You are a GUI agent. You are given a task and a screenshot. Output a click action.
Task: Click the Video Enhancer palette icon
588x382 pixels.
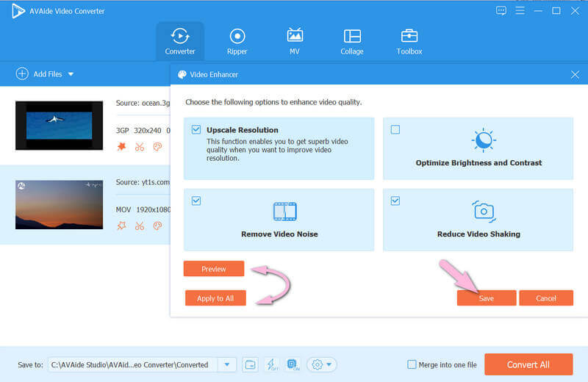coord(182,75)
